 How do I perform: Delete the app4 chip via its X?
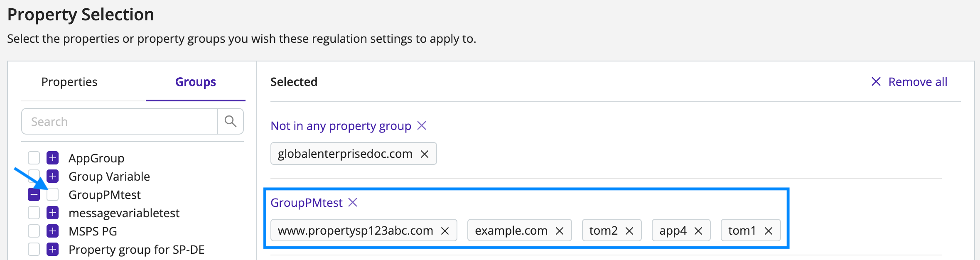click(698, 231)
